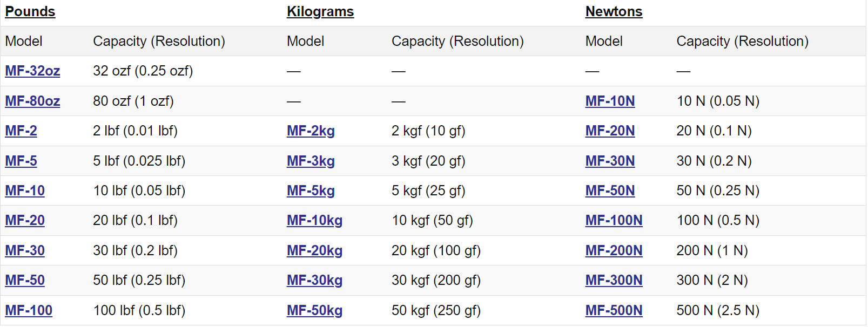Click the MF-20N model link
Screen dimensions: 868x327
[x=610, y=131]
